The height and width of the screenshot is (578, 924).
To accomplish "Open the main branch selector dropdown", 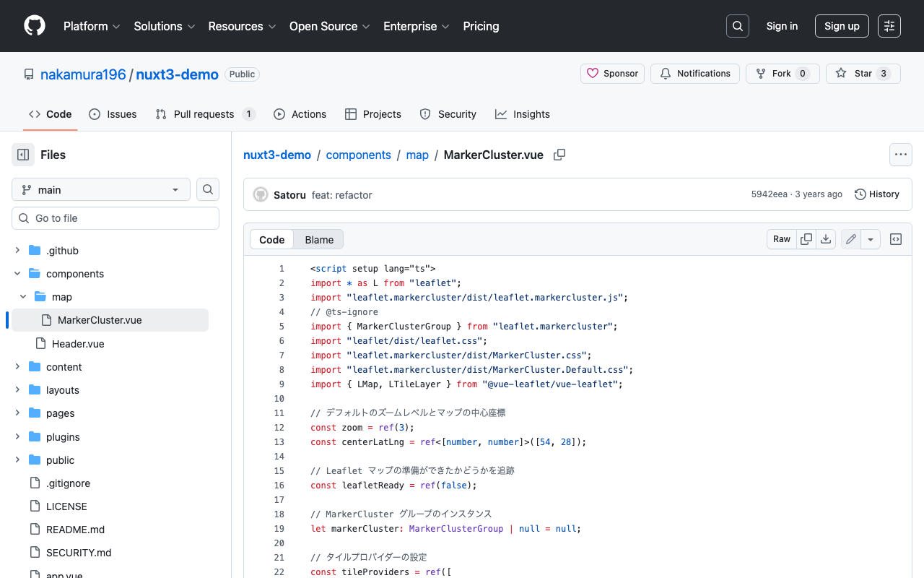I will (x=101, y=189).
